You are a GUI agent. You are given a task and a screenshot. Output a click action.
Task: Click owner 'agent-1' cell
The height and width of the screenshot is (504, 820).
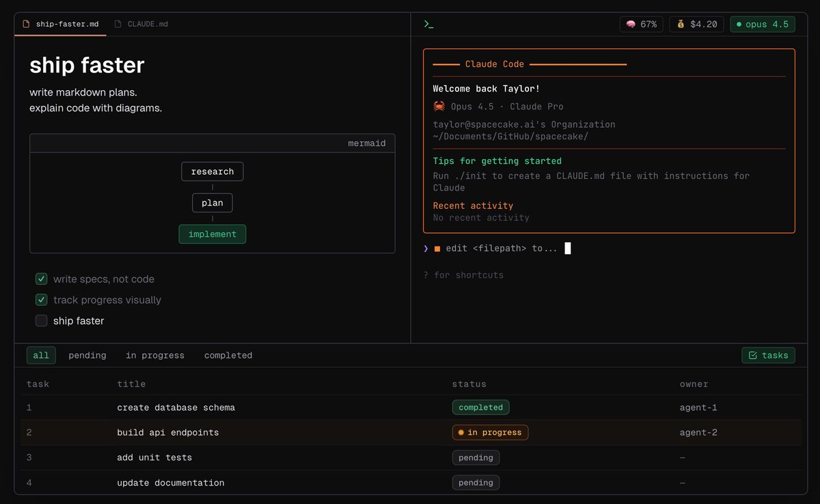pyautogui.click(x=698, y=408)
